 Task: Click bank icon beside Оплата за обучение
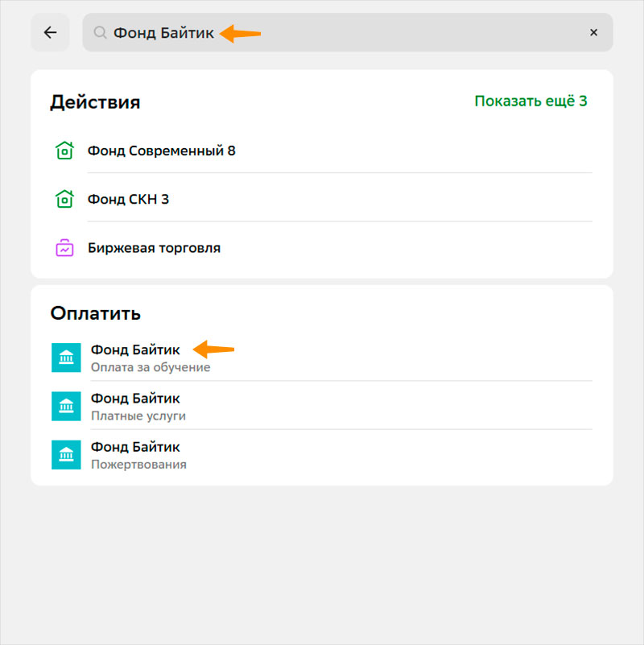coord(66,358)
